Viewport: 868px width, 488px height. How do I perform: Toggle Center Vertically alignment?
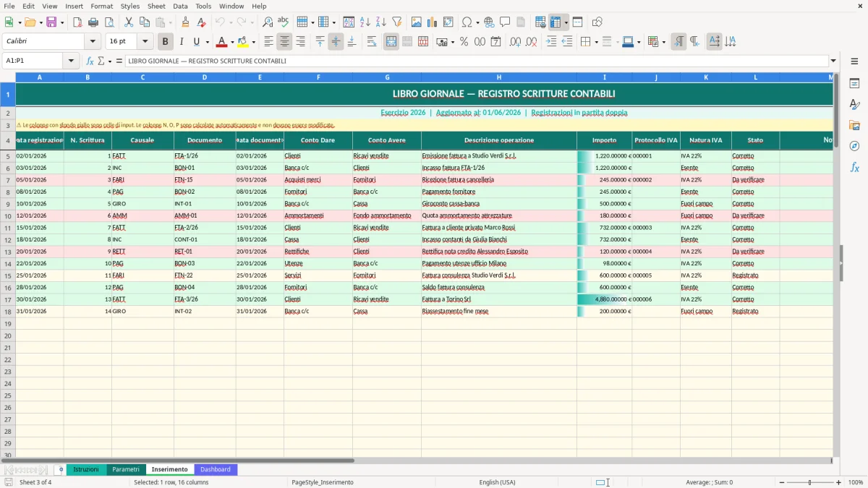[x=336, y=42]
